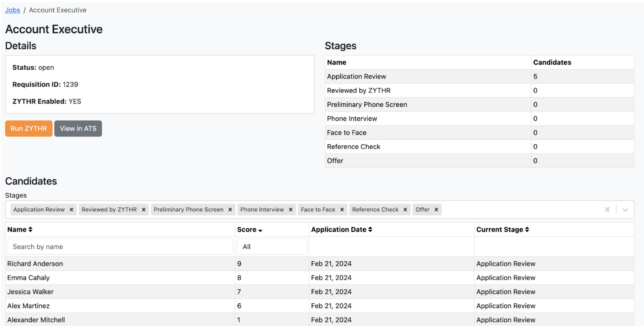Sort candidates by Name column
The height and width of the screenshot is (326, 644).
(20, 230)
